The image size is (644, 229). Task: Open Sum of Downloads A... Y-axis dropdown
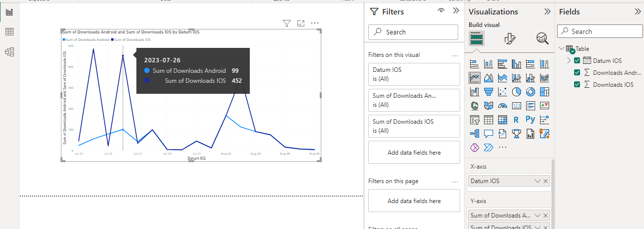[x=537, y=216]
